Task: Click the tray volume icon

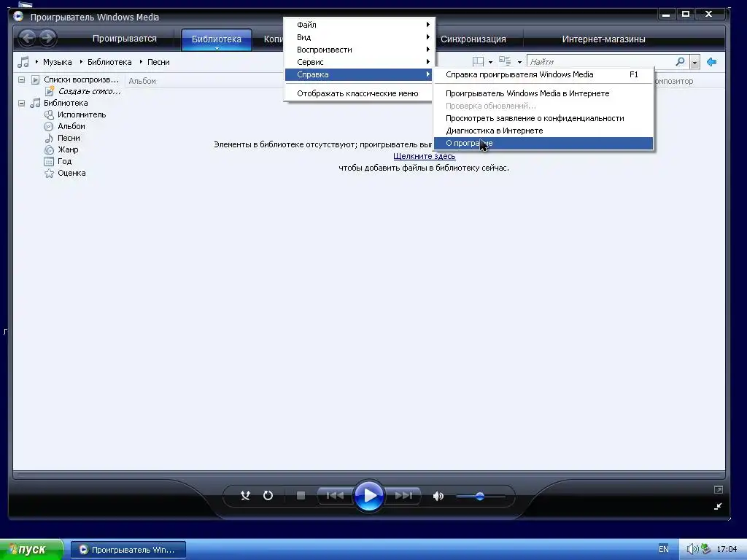Action: (692, 549)
